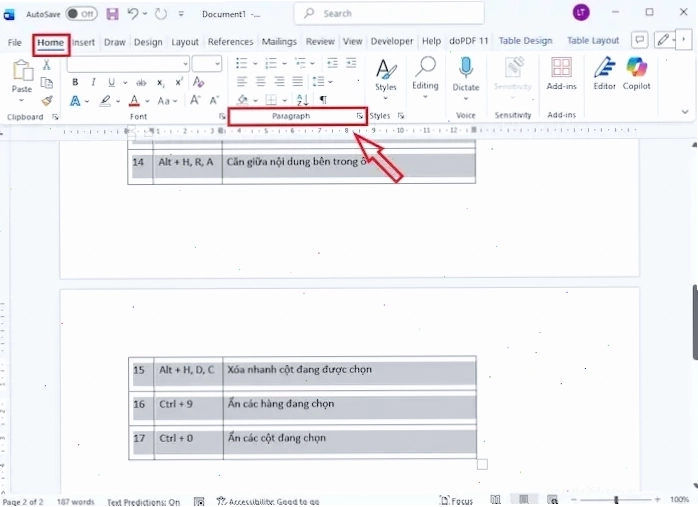Open the font size dropdown
This screenshot has width=698, height=507.
[x=217, y=65]
